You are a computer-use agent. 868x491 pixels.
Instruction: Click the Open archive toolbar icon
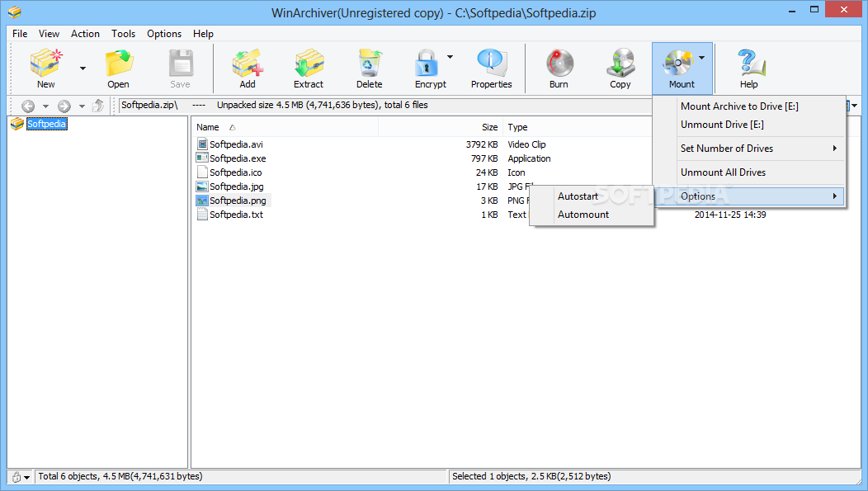pos(119,62)
